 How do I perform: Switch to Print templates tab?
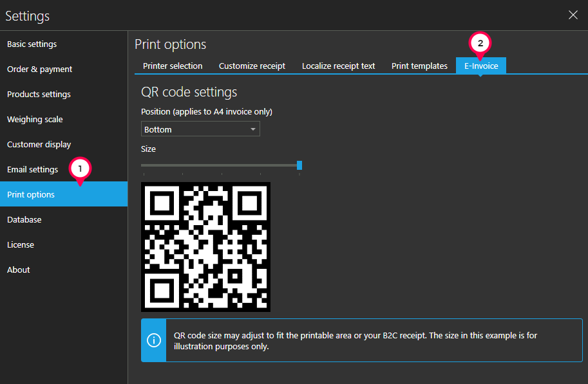pos(419,66)
